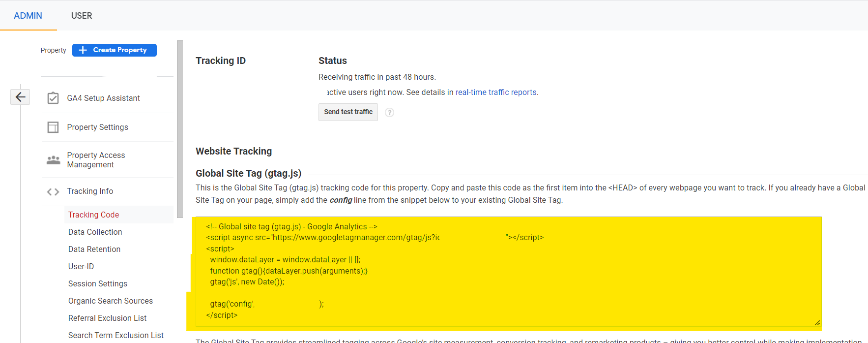Screen dimensions: 868x343
Task: Click the GA4 Setup Assistant checklist icon
Action: (53, 98)
